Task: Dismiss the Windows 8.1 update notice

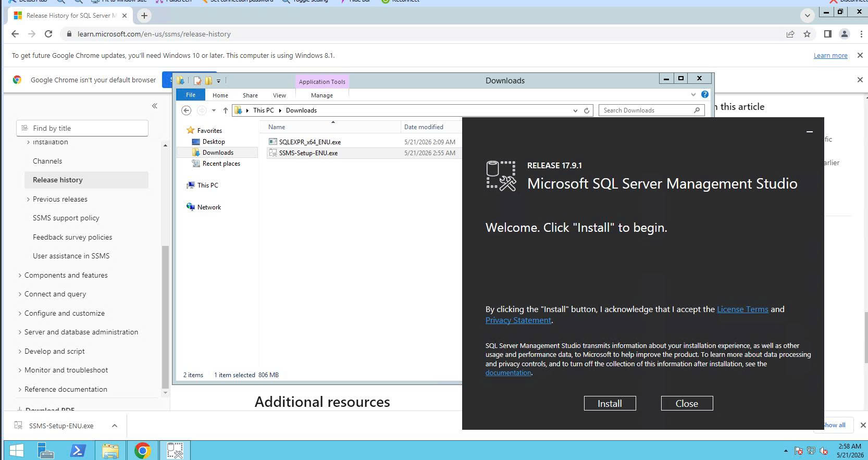Action: click(x=860, y=55)
